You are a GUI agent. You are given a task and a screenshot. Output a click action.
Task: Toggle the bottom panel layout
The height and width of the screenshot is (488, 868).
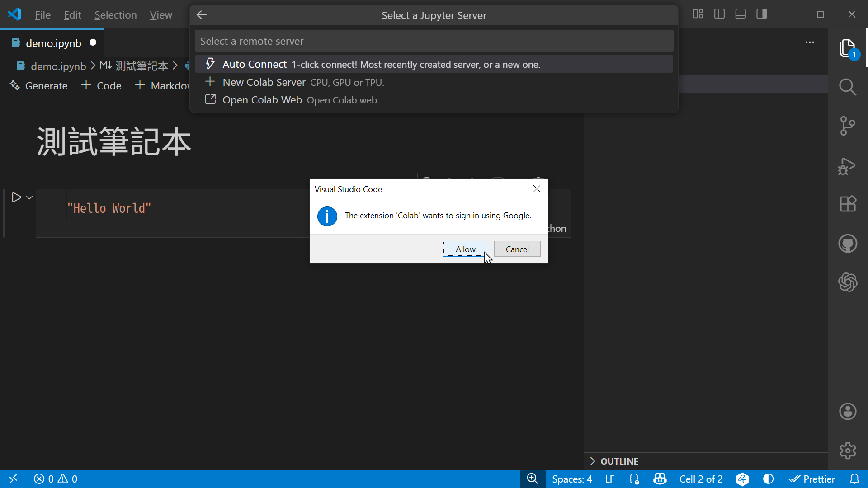(x=741, y=14)
